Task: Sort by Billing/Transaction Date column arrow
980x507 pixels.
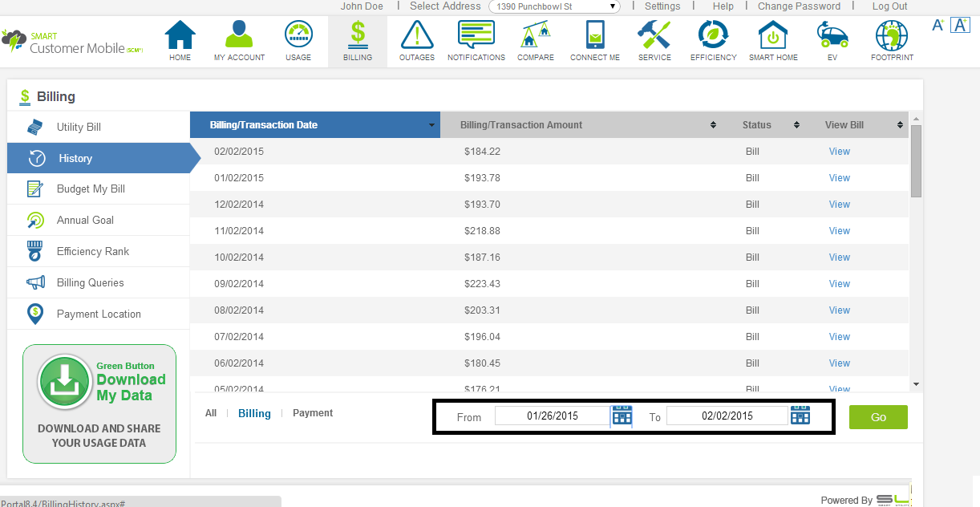Action: click(431, 125)
